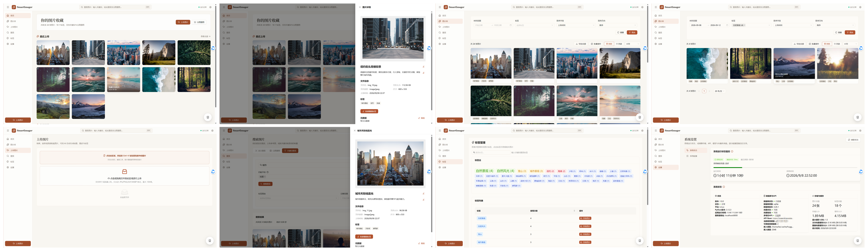Edit the 高楼林立的都市街道 description via pencil
Screen dimensions: 868x251
pyautogui.click(x=424, y=73)
